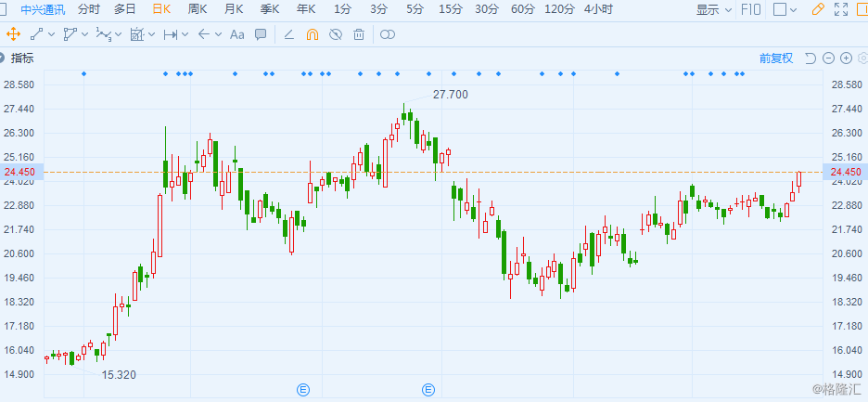Switch to 1分 one-minute chart

tap(342, 9)
